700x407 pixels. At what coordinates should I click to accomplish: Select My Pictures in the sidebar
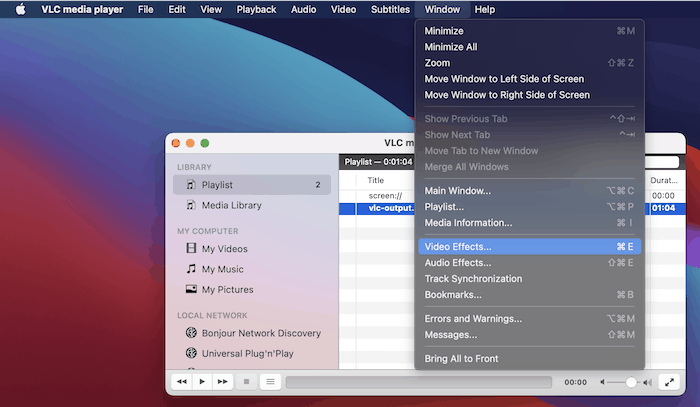pos(227,290)
